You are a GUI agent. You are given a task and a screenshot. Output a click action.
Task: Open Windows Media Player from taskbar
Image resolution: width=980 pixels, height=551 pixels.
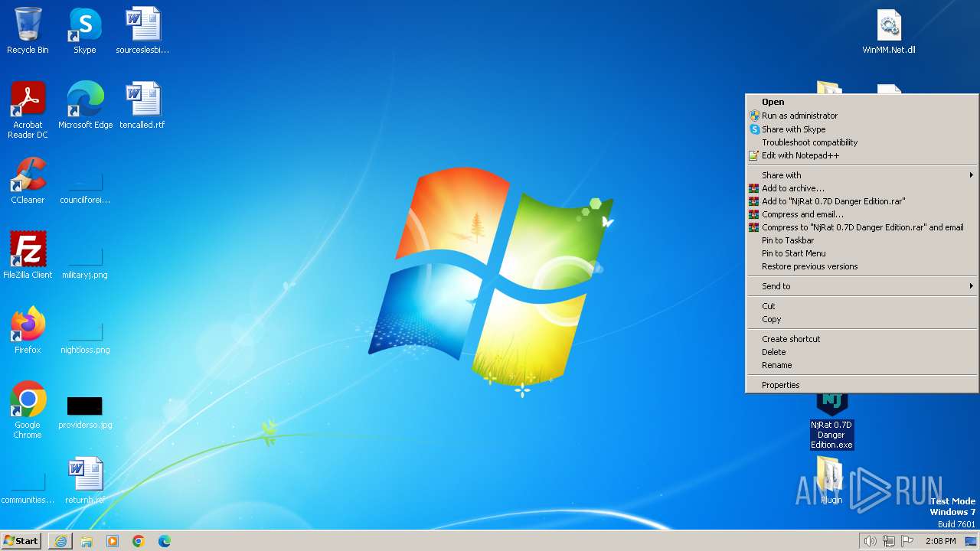[113, 541]
